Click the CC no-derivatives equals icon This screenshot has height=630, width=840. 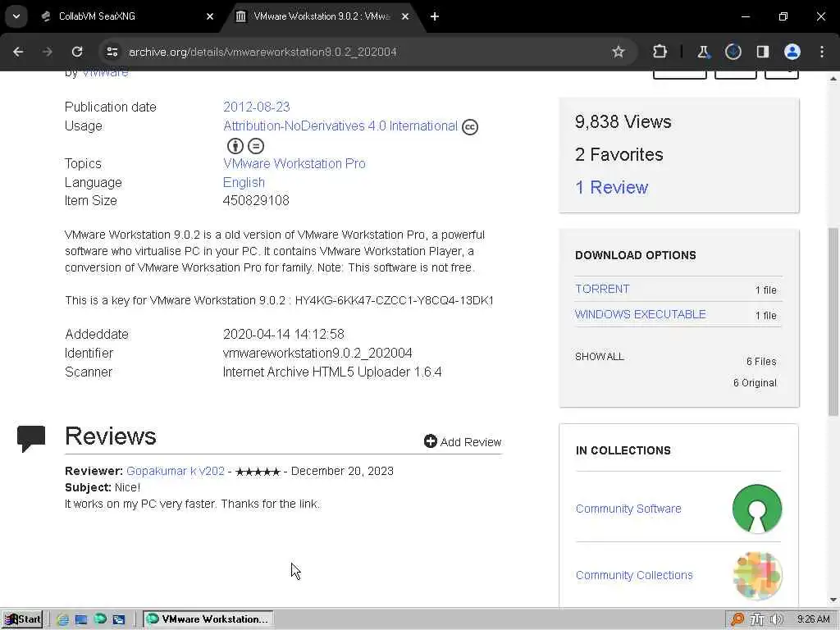pos(256,146)
